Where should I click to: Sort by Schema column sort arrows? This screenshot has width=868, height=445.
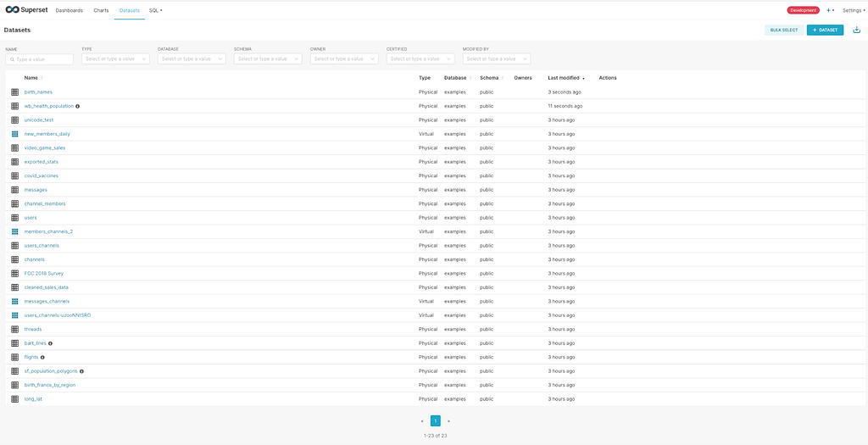tap(503, 78)
